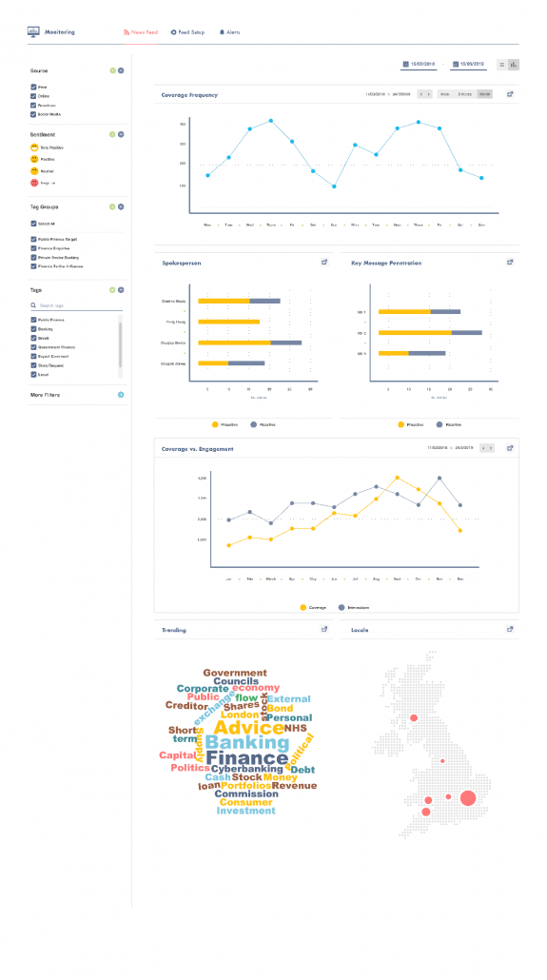Open the Feed Setup tab
547x980 pixels.
click(x=187, y=32)
